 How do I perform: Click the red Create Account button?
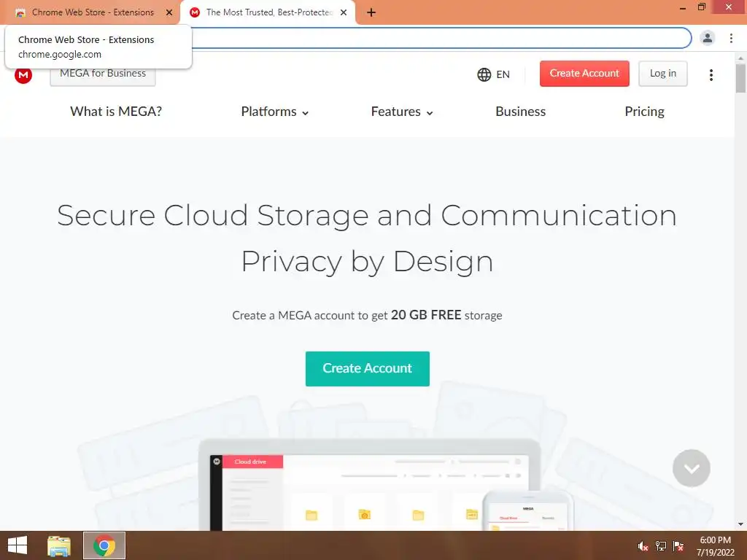tap(584, 74)
